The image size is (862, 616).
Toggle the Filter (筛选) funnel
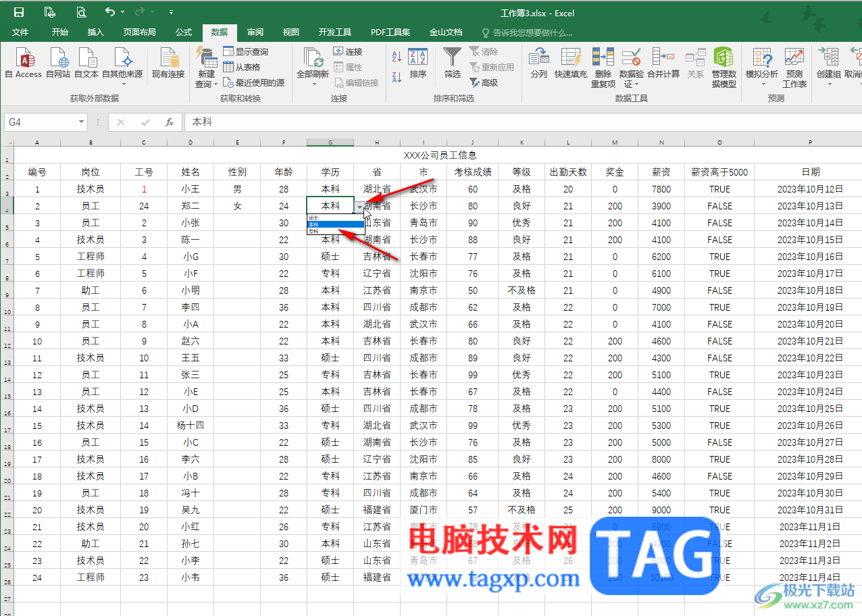452,63
